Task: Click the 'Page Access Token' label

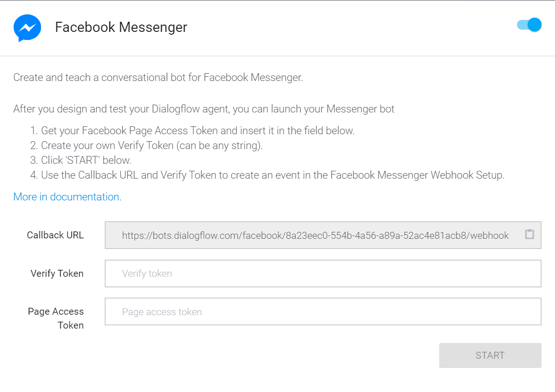Action: click(56, 318)
